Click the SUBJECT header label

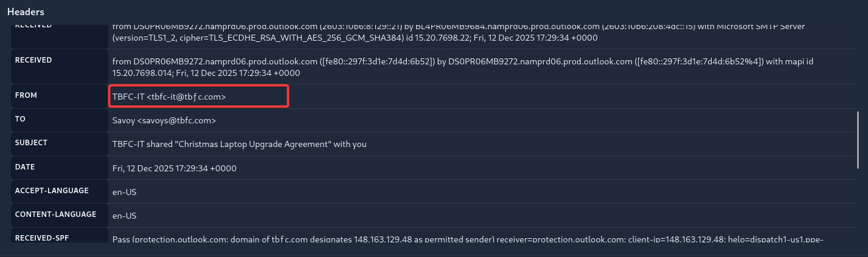(31, 143)
